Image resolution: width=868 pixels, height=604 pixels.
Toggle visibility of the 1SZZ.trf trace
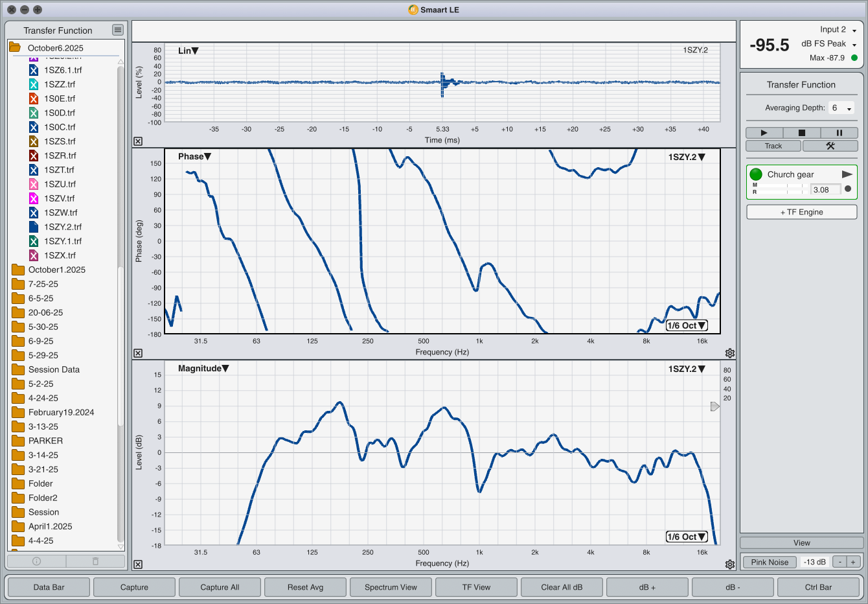(34, 84)
